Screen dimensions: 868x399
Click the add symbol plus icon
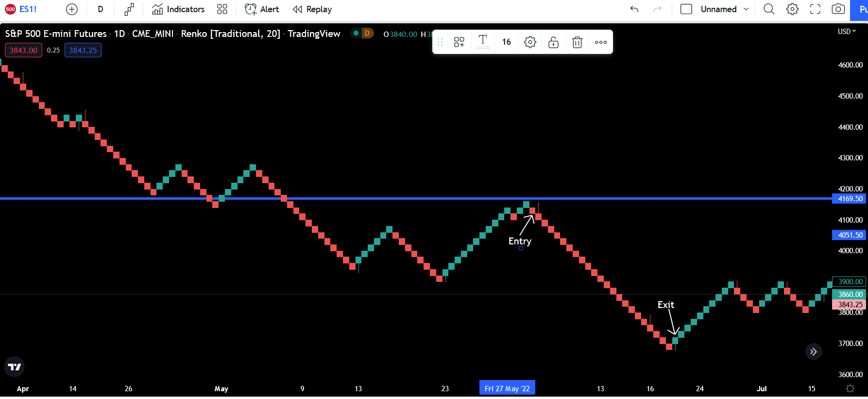coord(71,9)
